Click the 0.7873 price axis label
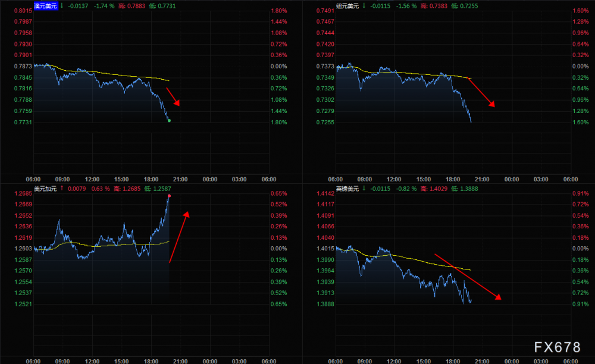Image resolution: width=595 pixels, height=364 pixels. 23,67
